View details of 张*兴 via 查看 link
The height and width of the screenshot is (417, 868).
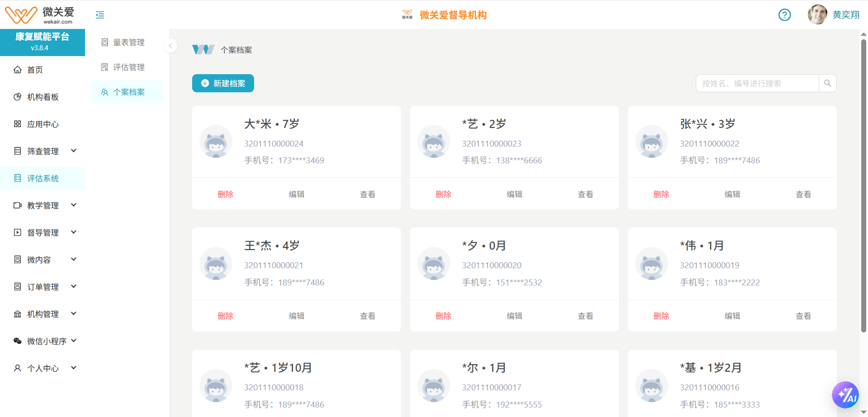tap(803, 194)
